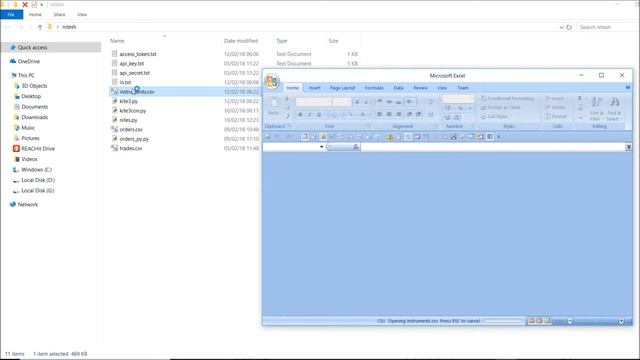Click Find & Select in Editing group
The width and height of the screenshot is (640, 360).
(614, 109)
